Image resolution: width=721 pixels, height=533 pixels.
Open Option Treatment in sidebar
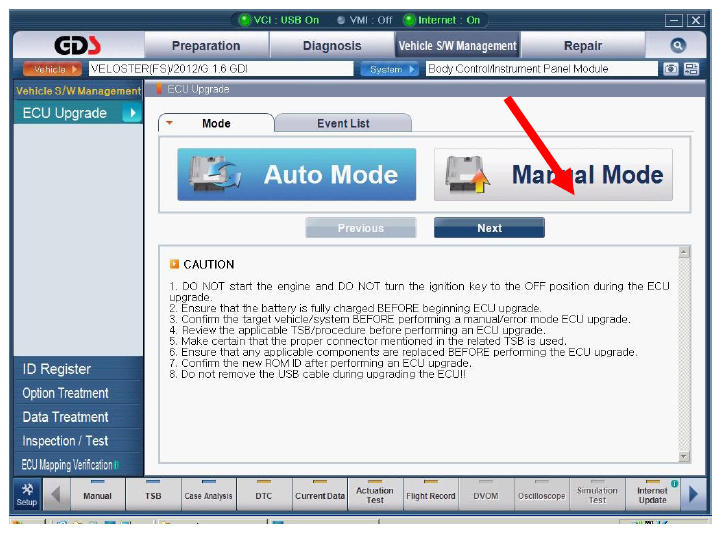coord(79,393)
